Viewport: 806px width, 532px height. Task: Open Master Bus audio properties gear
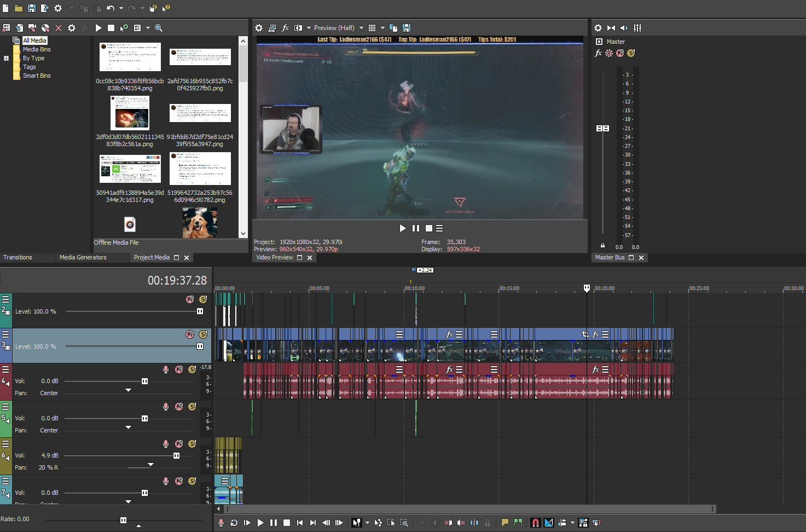598,28
